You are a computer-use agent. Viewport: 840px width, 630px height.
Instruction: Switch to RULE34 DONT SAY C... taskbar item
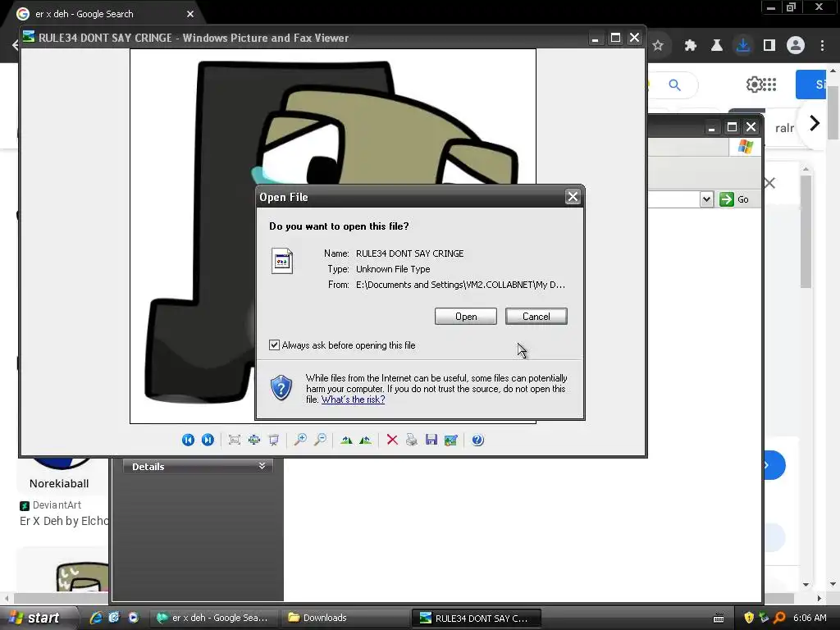477,619
